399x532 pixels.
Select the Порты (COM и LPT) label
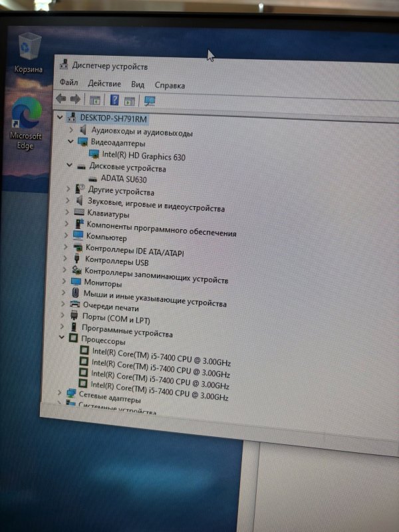tap(116, 319)
